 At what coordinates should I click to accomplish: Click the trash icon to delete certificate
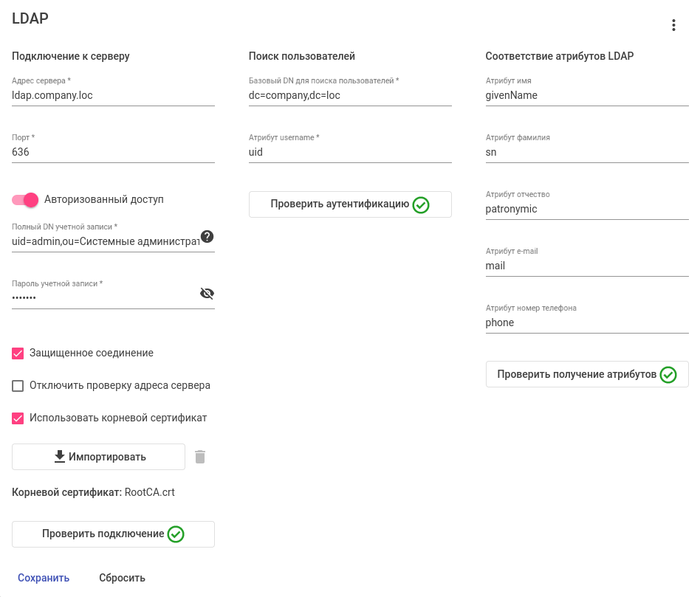(x=200, y=457)
